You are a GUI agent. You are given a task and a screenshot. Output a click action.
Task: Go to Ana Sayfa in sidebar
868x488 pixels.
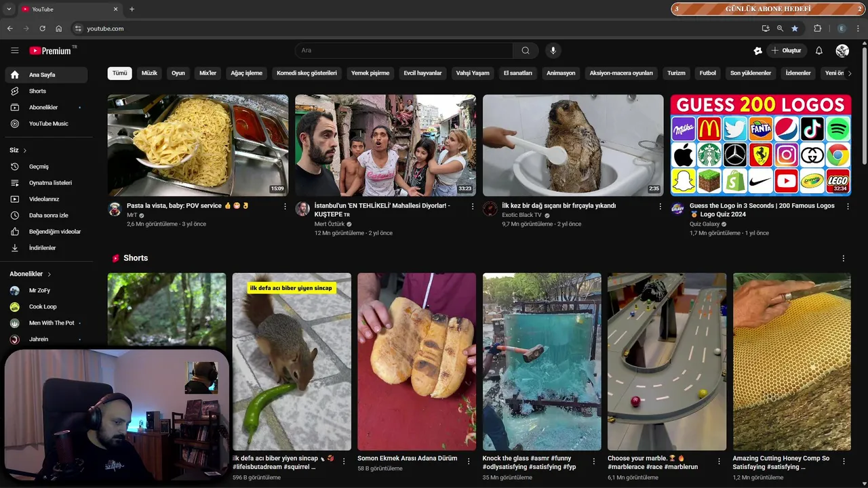point(45,75)
